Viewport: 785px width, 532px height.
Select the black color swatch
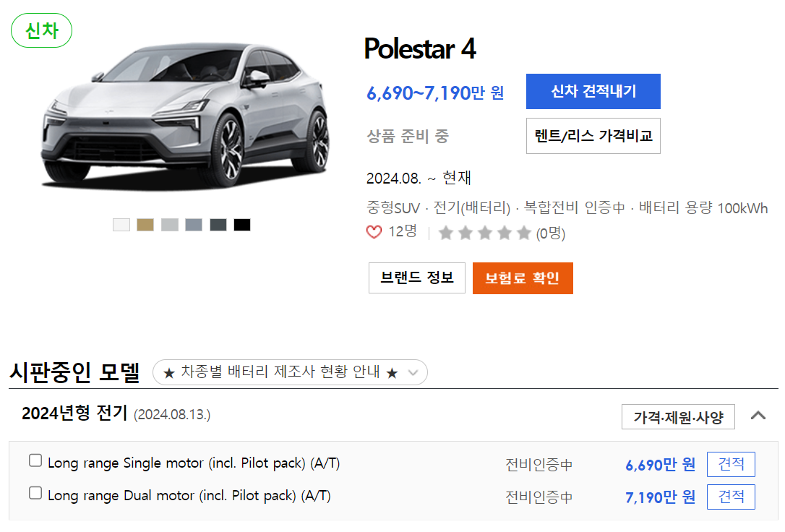pyautogui.click(x=242, y=225)
